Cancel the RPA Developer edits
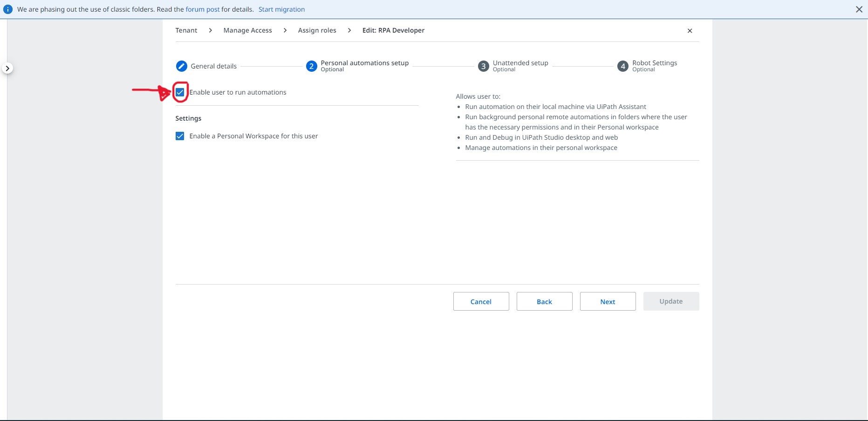The width and height of the screenshot is (868, 421). pos(481,301)
